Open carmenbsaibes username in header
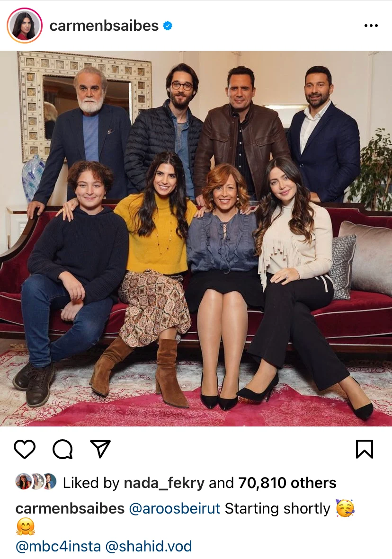 pos(104,26)
